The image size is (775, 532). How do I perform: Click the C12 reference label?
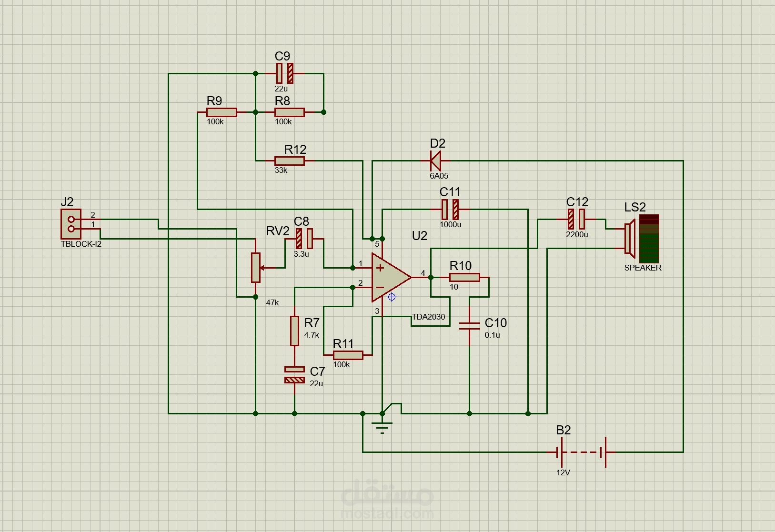(x=577, y=202)
